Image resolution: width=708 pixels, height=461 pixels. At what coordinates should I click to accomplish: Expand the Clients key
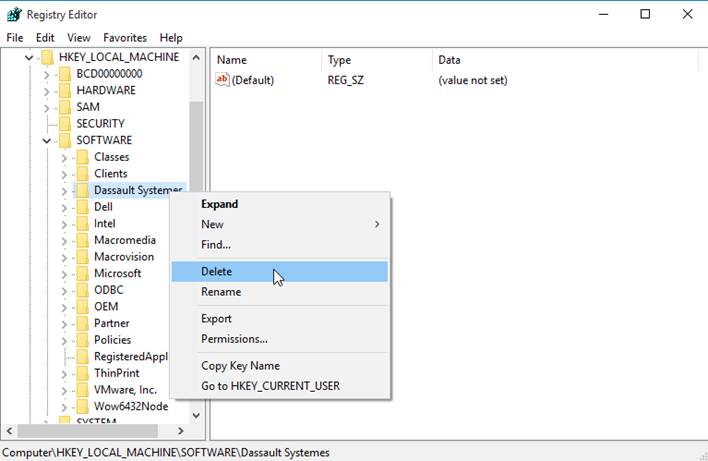tap(64, 174)
